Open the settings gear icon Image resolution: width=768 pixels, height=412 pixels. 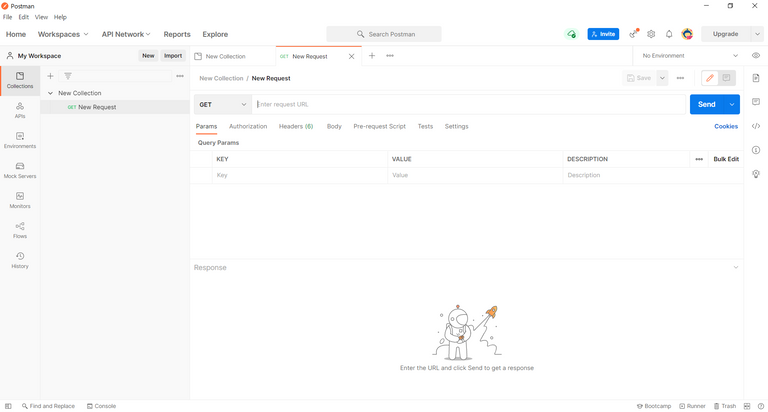coord(651,34)
